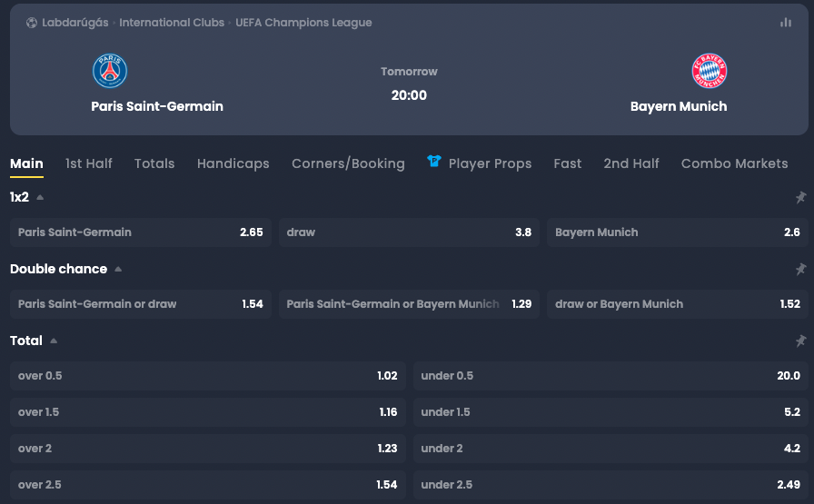Collapse the Double chance section
Viewport: 814px width, 504px height.
[x=118, y=269]
